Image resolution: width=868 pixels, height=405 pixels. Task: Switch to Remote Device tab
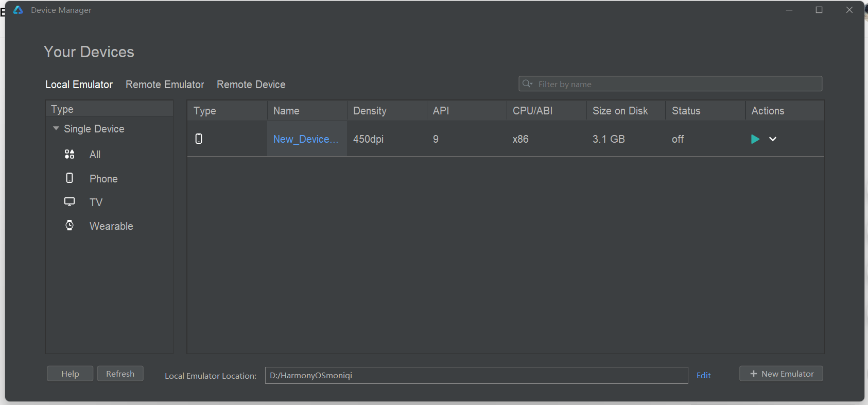pyautogui.click(x=251, y=85)
